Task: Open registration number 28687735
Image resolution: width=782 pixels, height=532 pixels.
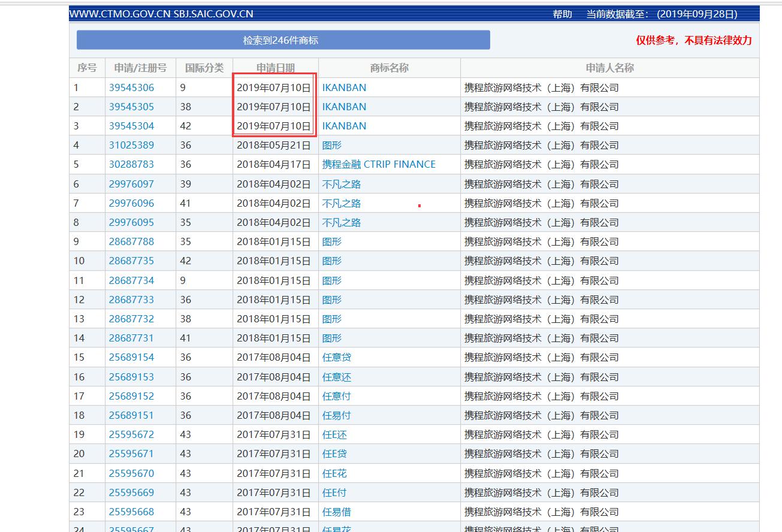Action: point(131,261)
